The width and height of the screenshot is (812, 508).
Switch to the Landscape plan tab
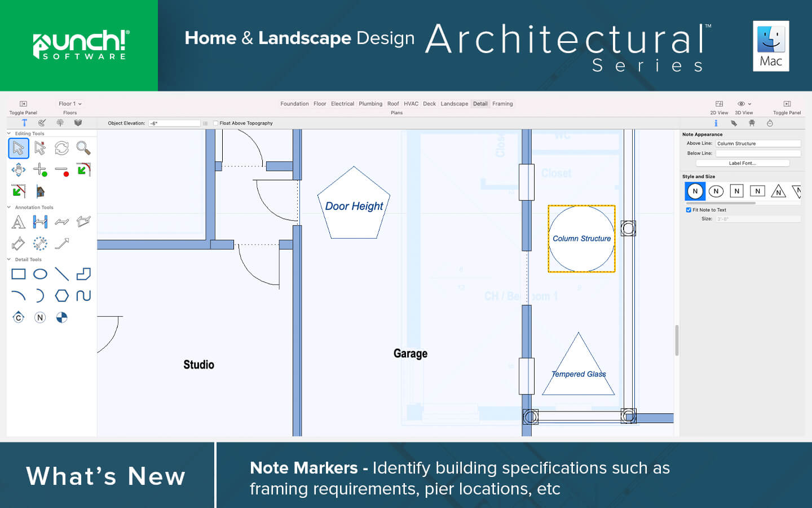pos(454,104)
